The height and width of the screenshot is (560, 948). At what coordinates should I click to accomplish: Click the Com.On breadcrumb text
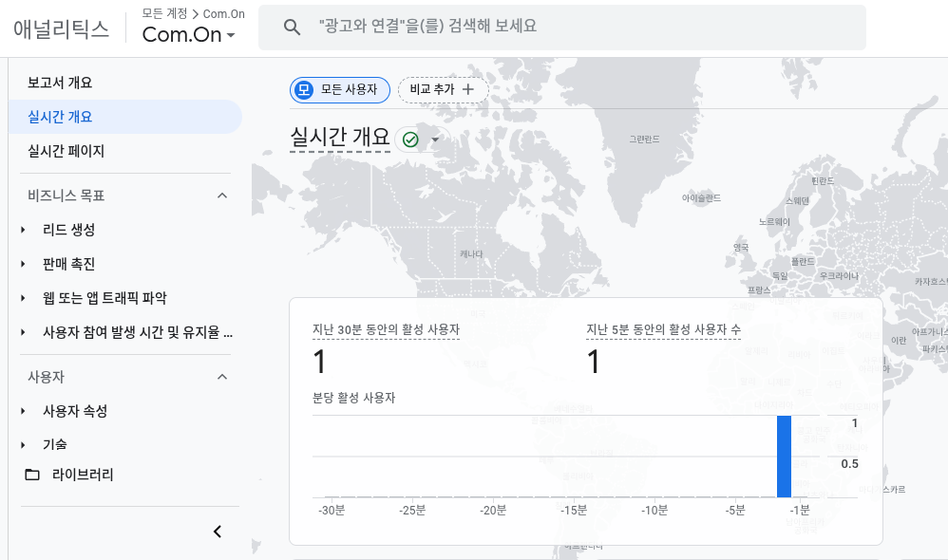pos(223,13)
